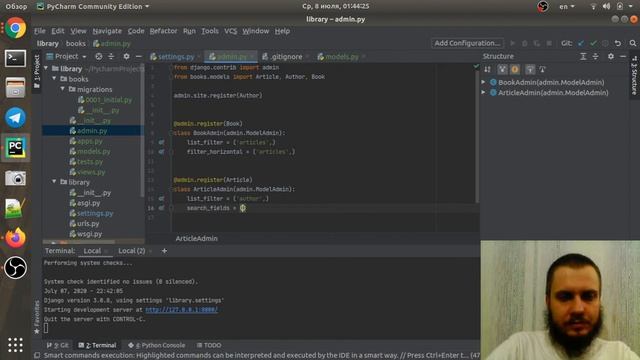Click Git update project icon
This screenshot has height=360, width=640.
click(581, 43)
